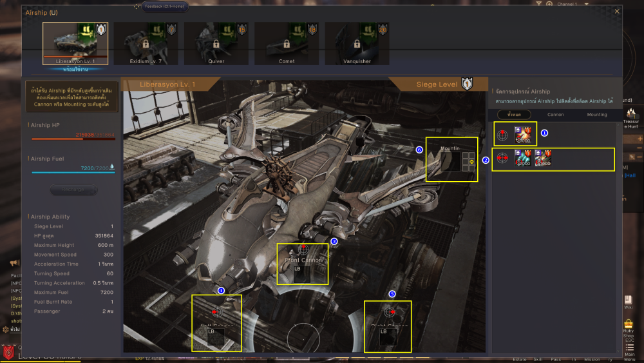Select the ทั้งหมด (all) equipment tab

[x=514, y=115]
